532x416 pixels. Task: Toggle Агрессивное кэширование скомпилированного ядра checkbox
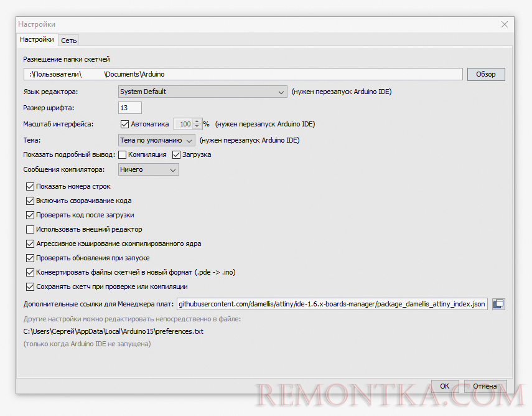coord(30,244)
